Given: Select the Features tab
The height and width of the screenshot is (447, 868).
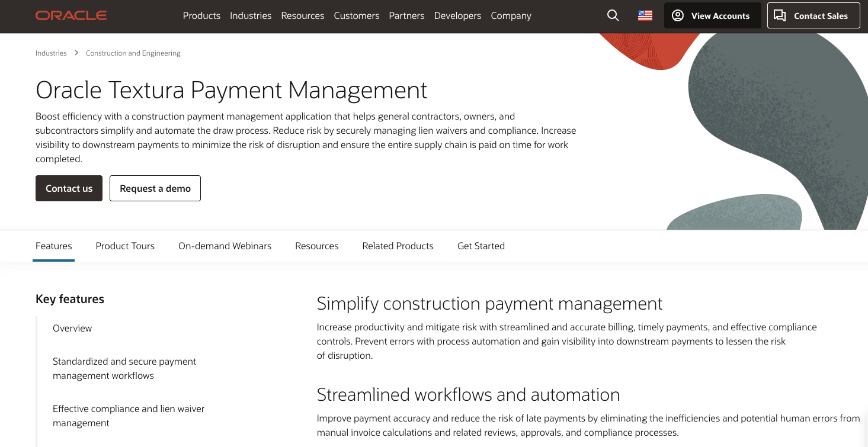Looking at the screenshot, I should click(x=54, y=246).
